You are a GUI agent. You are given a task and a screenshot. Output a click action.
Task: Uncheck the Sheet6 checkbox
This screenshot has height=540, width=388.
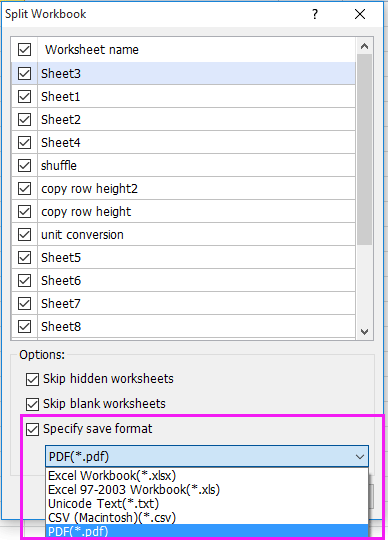tap(24, 280)
